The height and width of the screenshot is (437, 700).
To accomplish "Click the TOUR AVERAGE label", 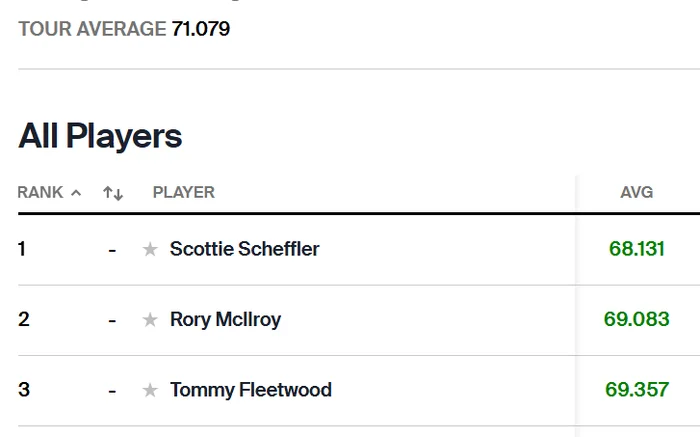I will 92,29.
